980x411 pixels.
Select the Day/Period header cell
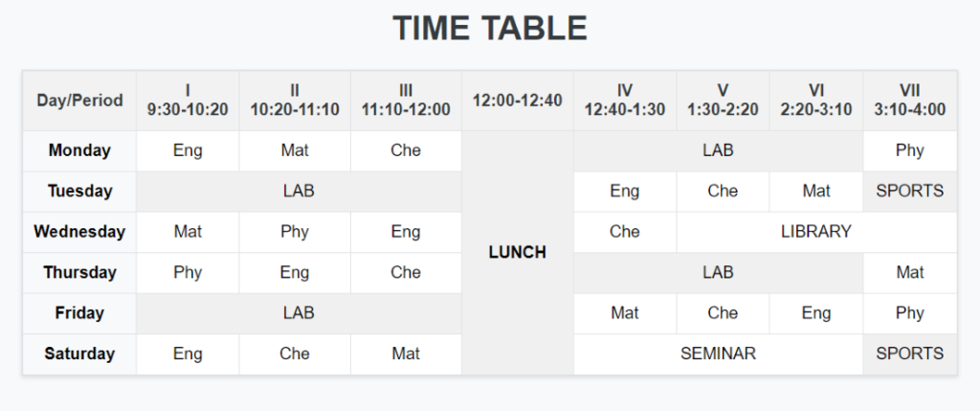click(x=80, y=101)
